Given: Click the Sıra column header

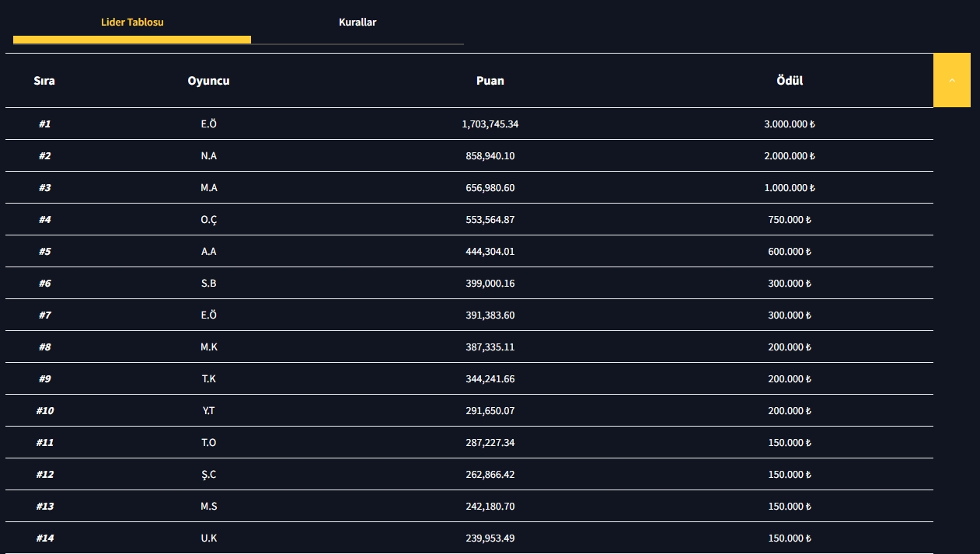Looking at the screenshot, I should click(44, 81).
